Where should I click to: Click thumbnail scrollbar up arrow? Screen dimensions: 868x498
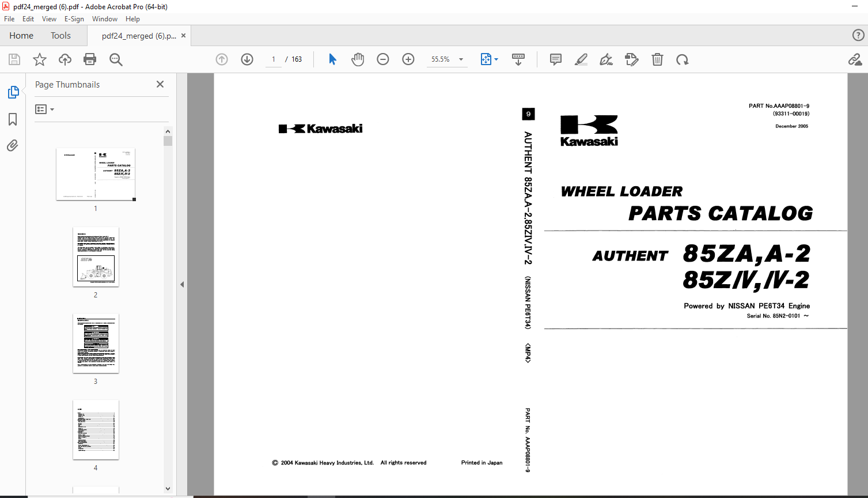[x=168, y=131]
